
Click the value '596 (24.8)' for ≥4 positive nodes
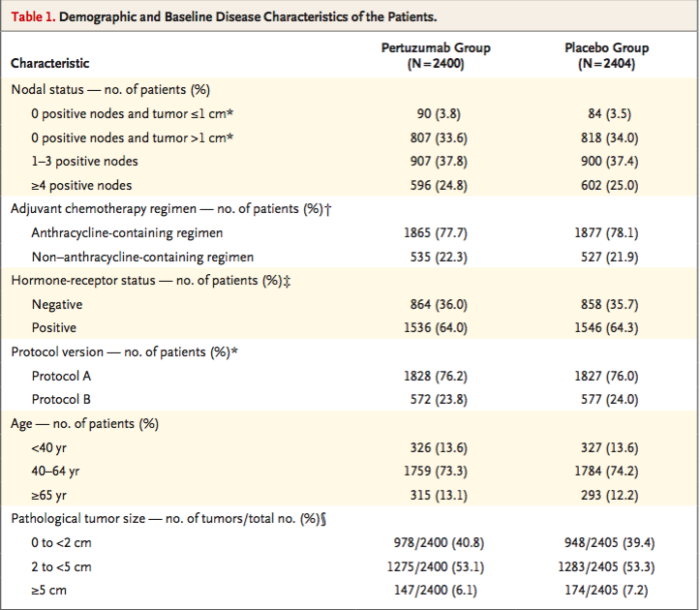point(439,185)
